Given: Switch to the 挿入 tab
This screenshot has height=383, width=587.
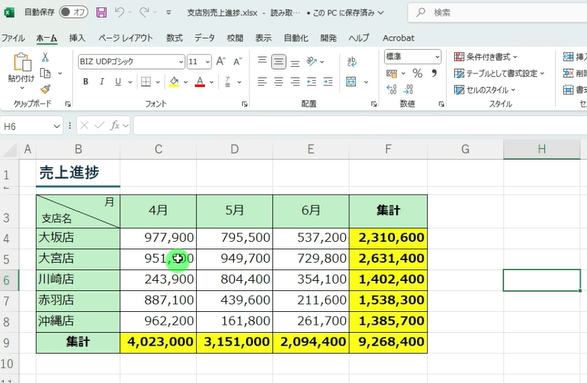Looking at the screenshot, I should pyautogui.click(x=77, y=38).
